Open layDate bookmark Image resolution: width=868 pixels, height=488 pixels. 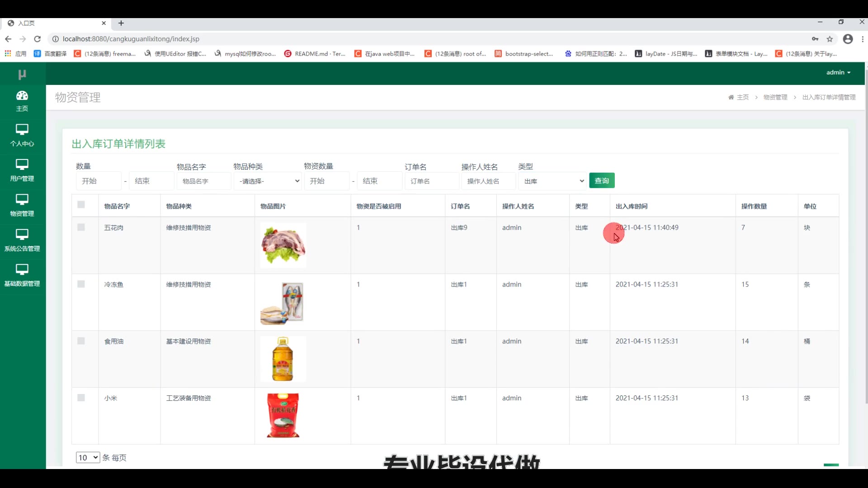[666, 54]
